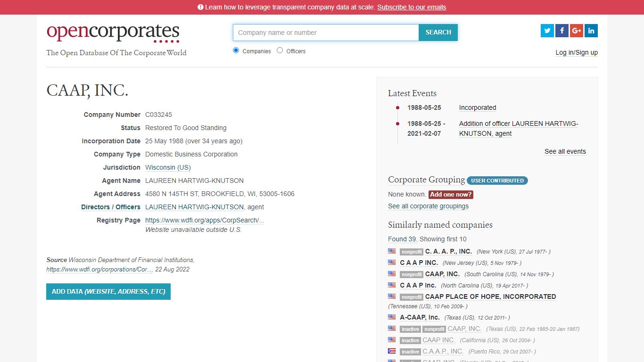Open the Google Plus social icon
The height and width of the screenshot is (362, 644).
pyautogui.click(x=577, y=31)
